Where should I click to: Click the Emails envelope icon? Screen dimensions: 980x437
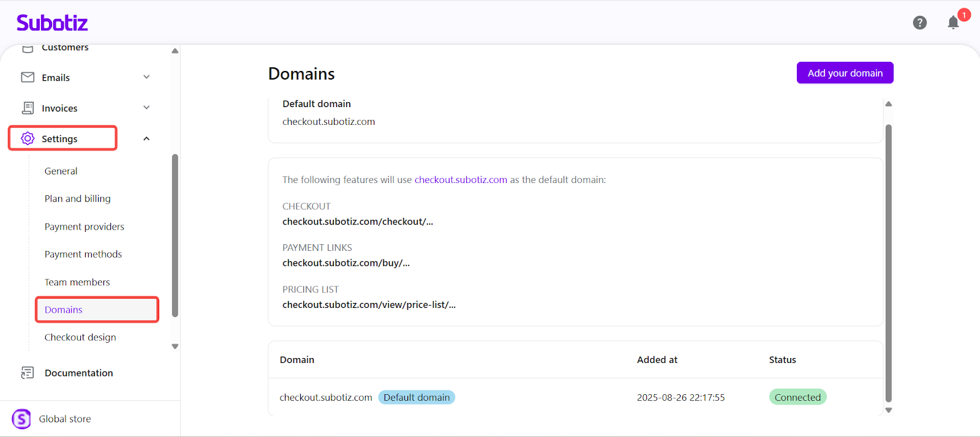(x=28, y=77)
